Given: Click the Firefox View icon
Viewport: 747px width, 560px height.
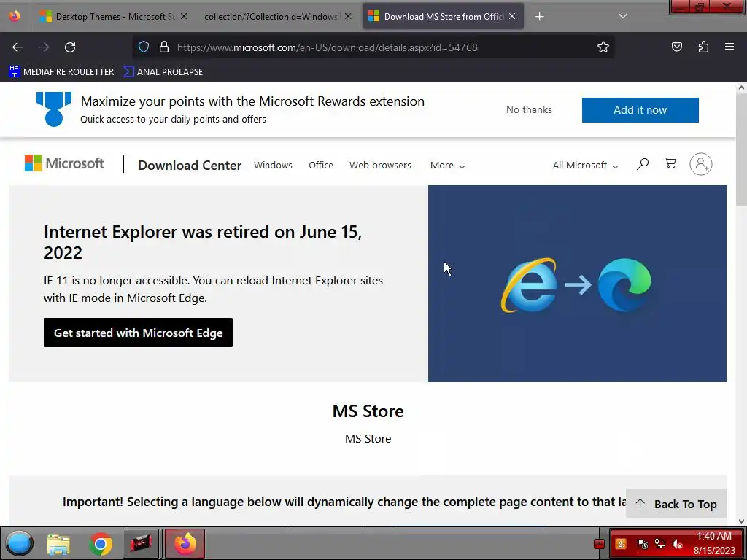Looking at the screenshot, I should pos(15,16).
